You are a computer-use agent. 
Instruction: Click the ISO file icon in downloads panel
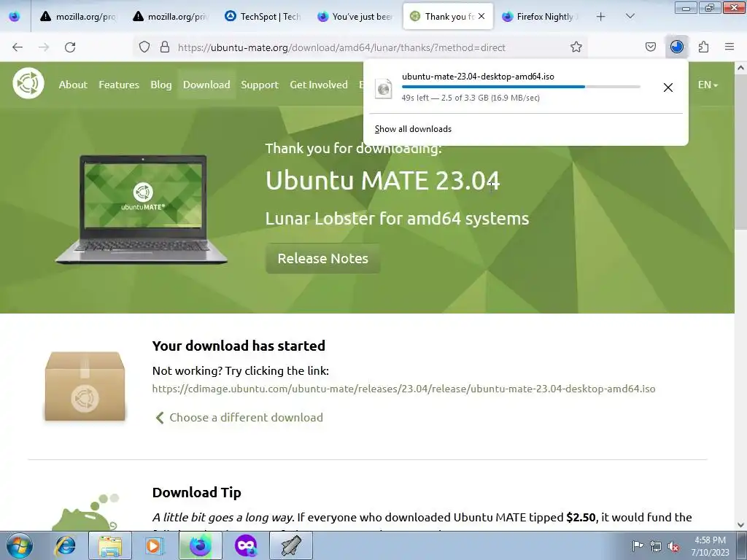[384, 88]
